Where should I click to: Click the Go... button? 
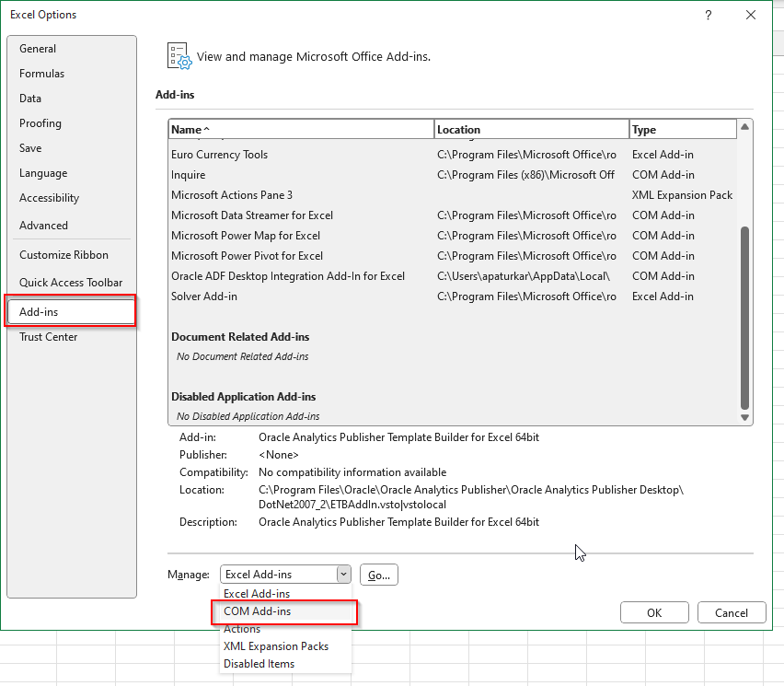(x=379, y=575)
